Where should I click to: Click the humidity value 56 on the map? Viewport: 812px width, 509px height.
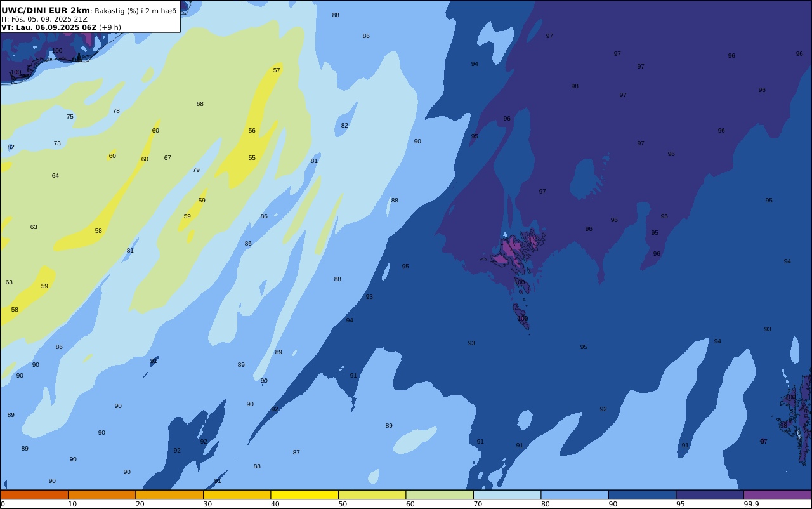coord(252,131)
